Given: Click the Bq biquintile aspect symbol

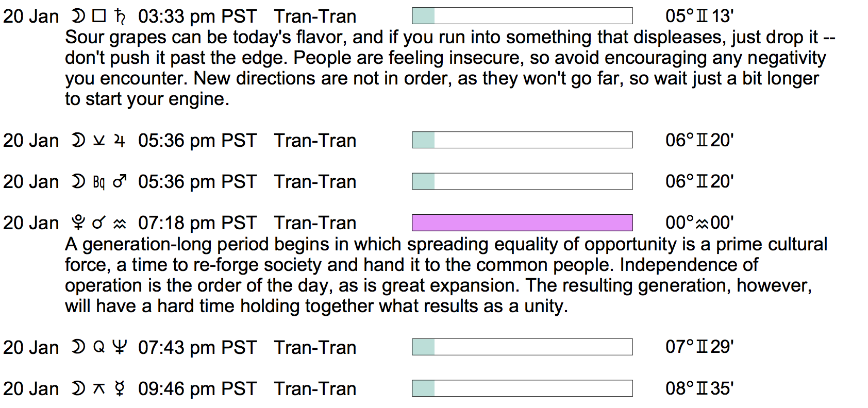Looking at the screenshot, I should pos(99,182).
